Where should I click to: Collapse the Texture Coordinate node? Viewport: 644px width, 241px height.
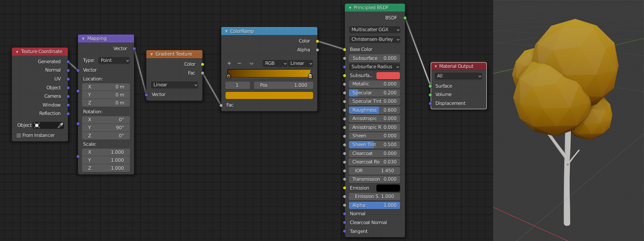pyautogui.click(x=17, y=51)
